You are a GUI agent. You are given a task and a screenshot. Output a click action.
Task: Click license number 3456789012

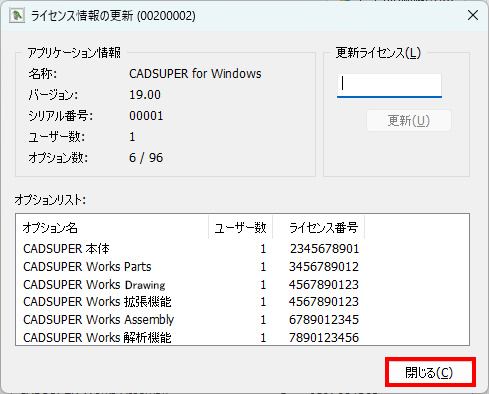[324, 267]
